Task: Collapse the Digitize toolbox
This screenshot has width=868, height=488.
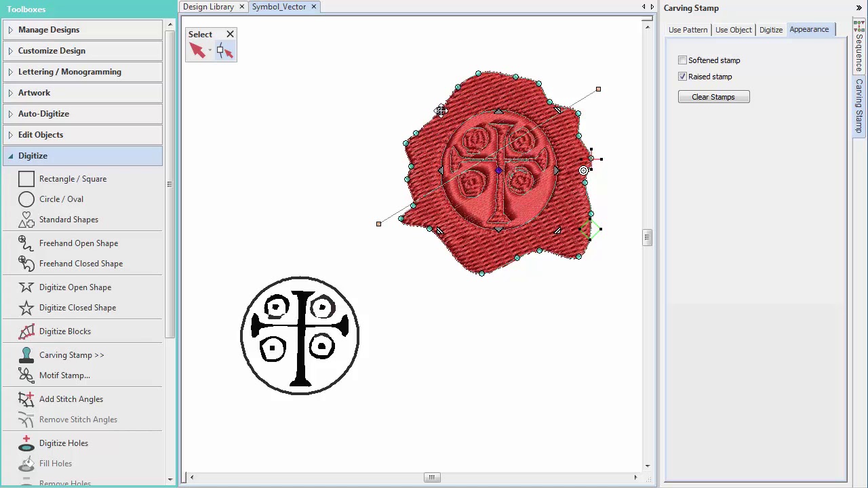Action: [83, 156]
